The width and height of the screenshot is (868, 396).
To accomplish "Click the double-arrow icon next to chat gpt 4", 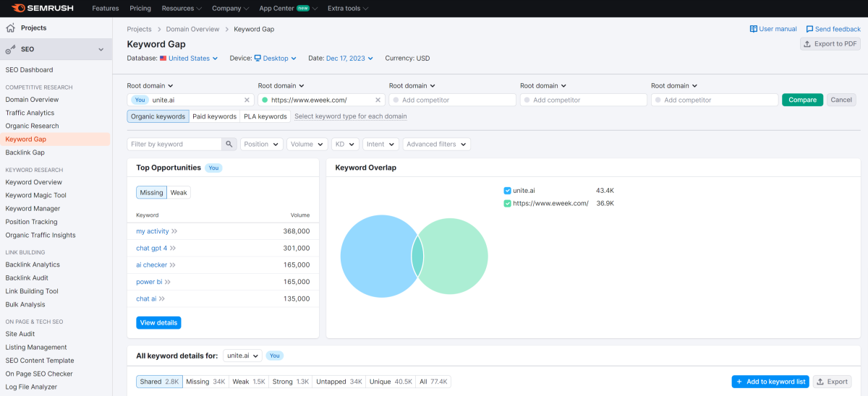I will click(173, 249).
